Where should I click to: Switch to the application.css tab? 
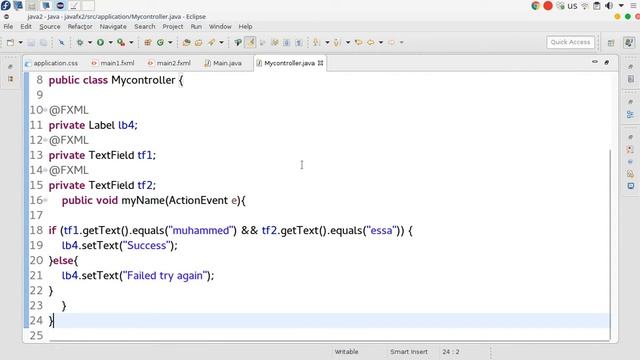coord(52,63)
